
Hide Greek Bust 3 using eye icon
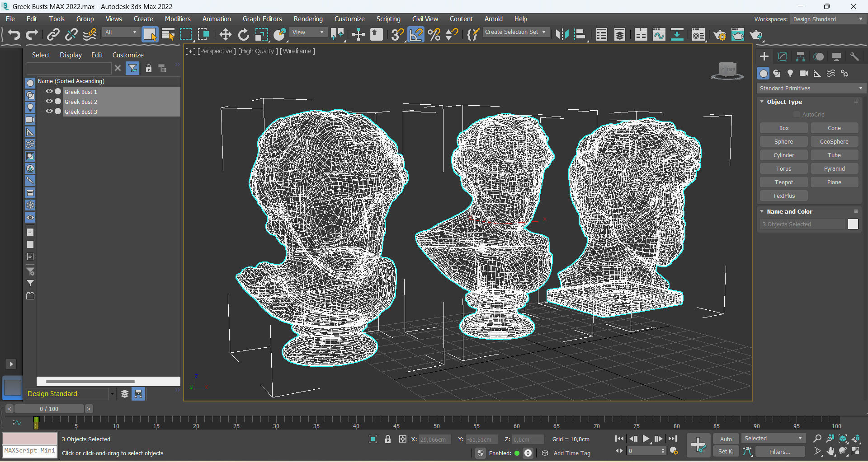click(49, 111)
